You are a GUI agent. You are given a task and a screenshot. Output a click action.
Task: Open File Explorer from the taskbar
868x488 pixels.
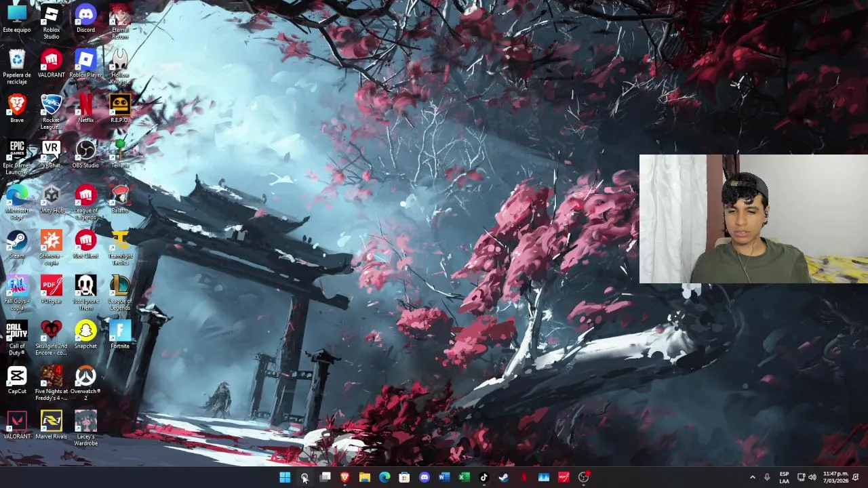(x=364, y=477)
